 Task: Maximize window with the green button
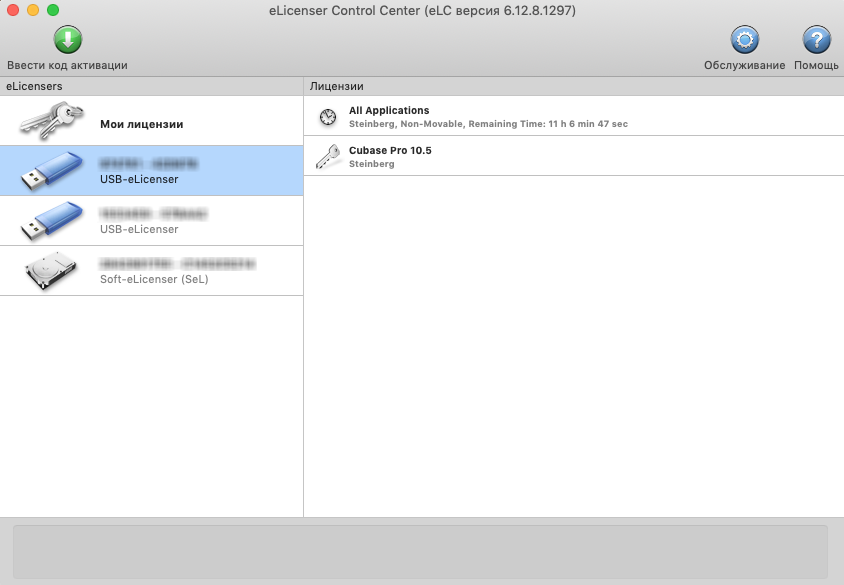tap(53, 10)
